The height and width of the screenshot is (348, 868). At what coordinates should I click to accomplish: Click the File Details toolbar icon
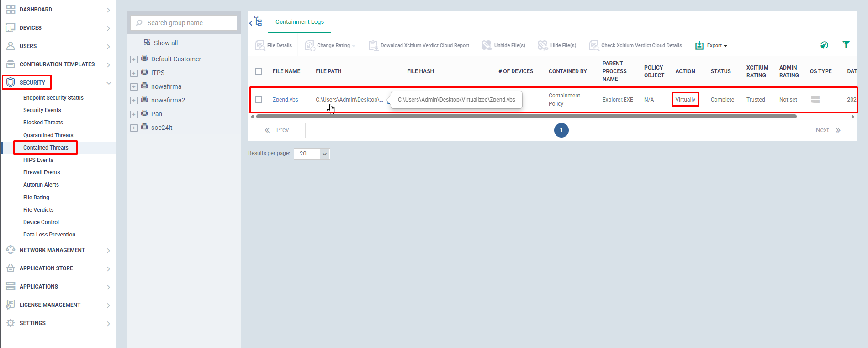[x=260, y=45]
